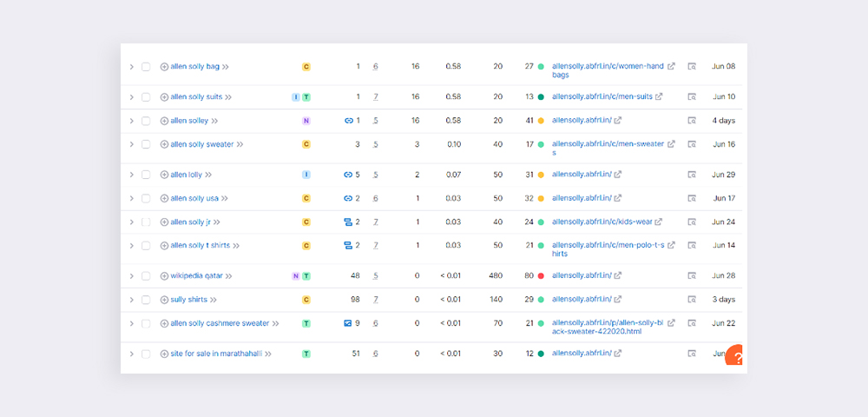Open external link icon for men-suits URL
868x417 pixels.
tap(659, 96)
